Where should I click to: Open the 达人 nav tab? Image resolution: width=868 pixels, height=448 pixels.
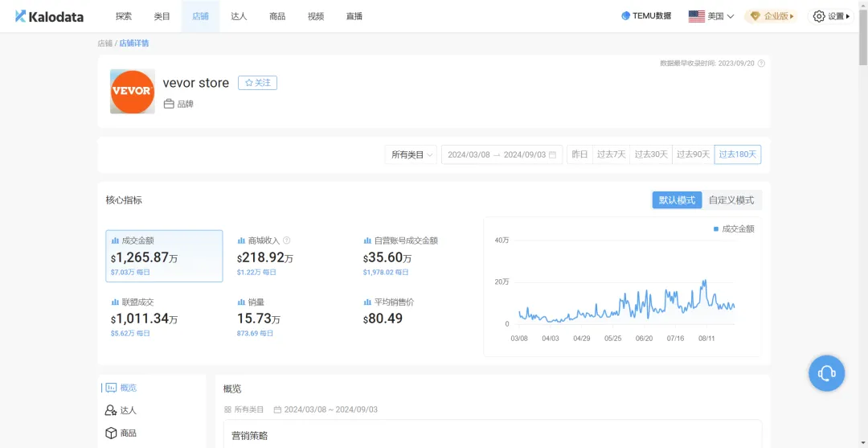point(240,16)
